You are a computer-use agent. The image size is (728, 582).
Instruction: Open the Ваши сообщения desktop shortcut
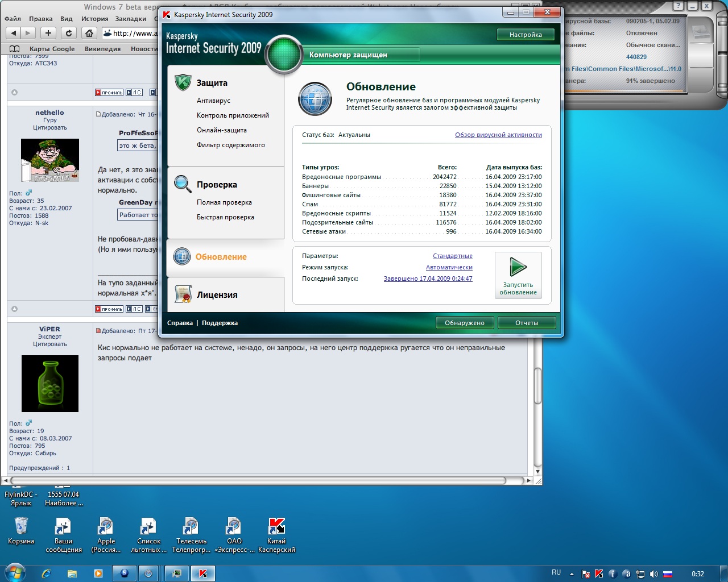click(x=63, y=535)
